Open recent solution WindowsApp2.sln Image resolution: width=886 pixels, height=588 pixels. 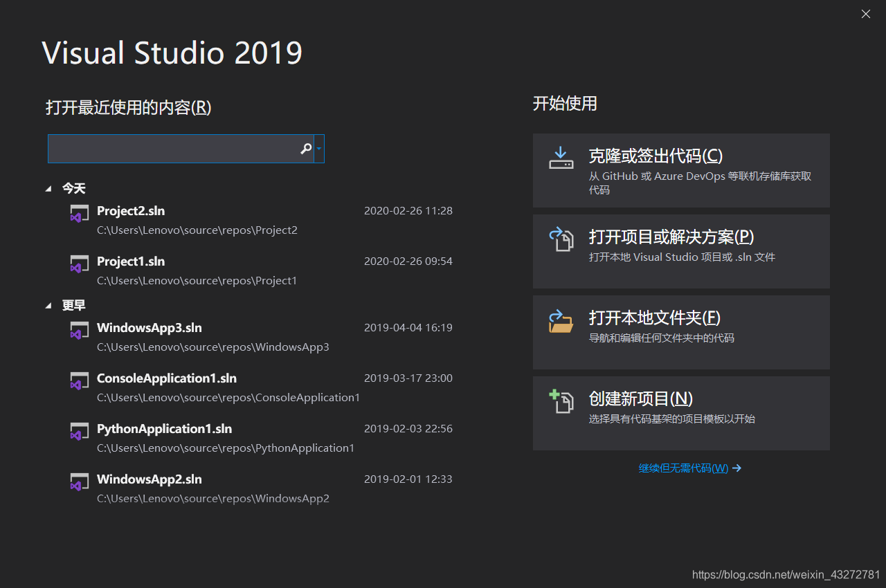click(150, 479)
